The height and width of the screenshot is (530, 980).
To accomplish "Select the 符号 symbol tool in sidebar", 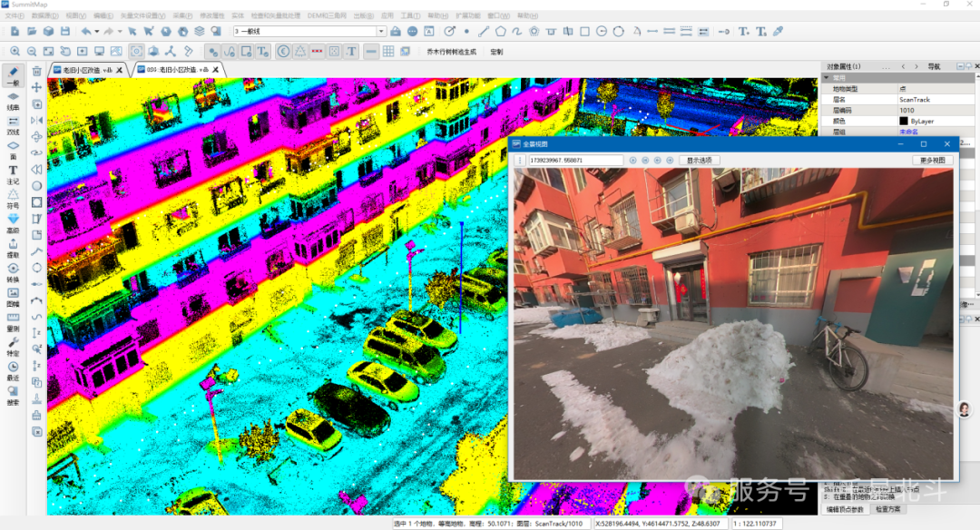I will tap(13, 199).
